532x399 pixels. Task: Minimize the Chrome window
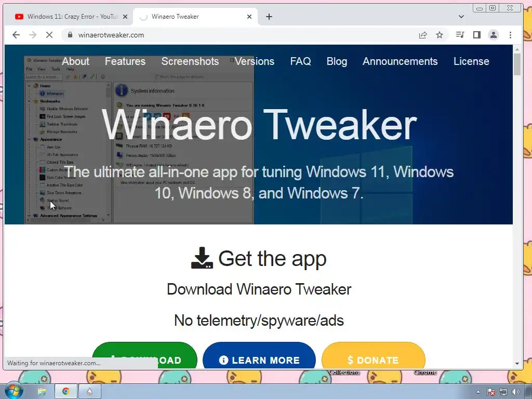pos(479,8)
